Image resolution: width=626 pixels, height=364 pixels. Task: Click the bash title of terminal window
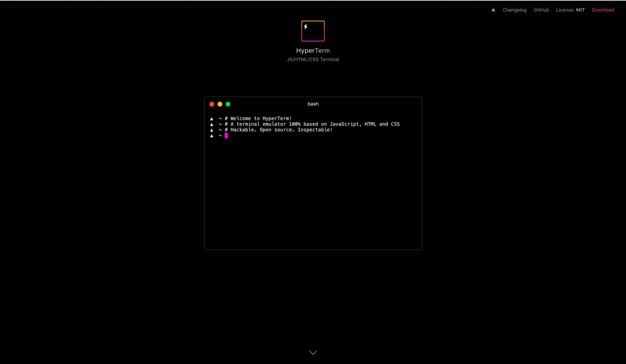pyautogui.click(x=313, y=104)
